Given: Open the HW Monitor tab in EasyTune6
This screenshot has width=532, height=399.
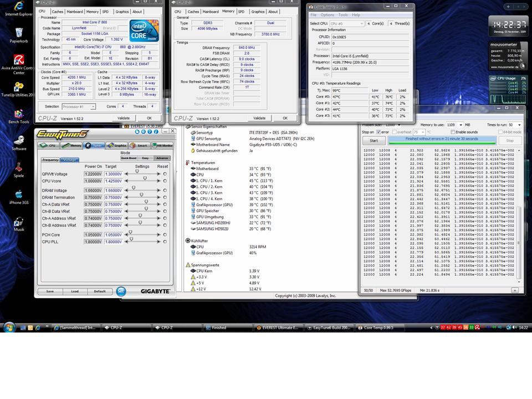Looking at the screenshot, I should tap(162, 146).
